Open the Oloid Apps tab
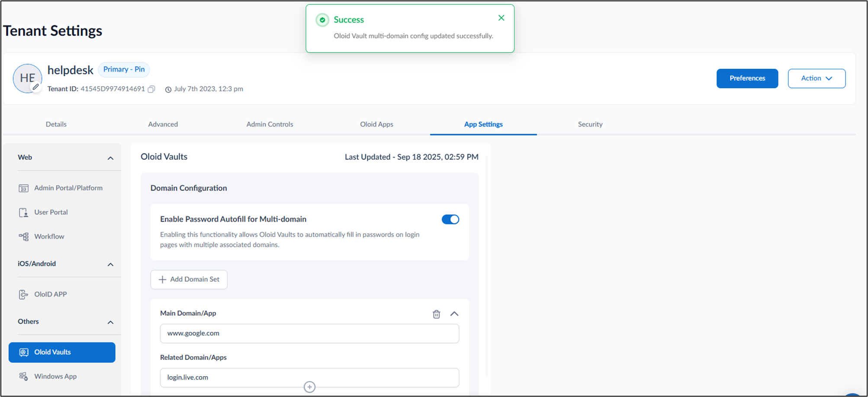 (x=376, y=124)
